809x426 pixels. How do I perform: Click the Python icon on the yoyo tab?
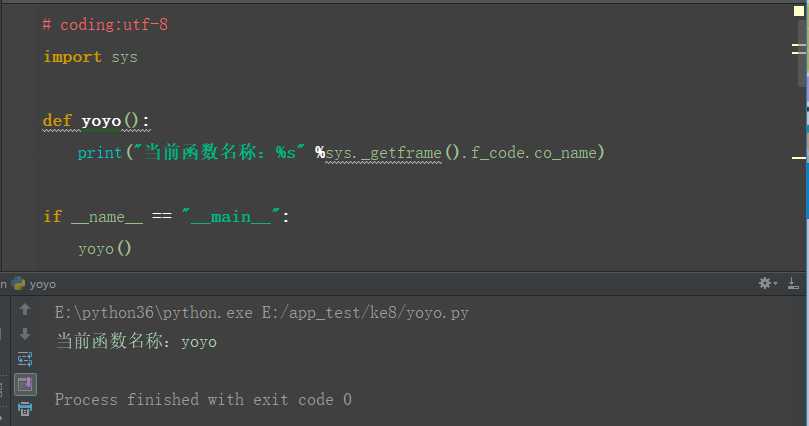[x=19, y=284]
